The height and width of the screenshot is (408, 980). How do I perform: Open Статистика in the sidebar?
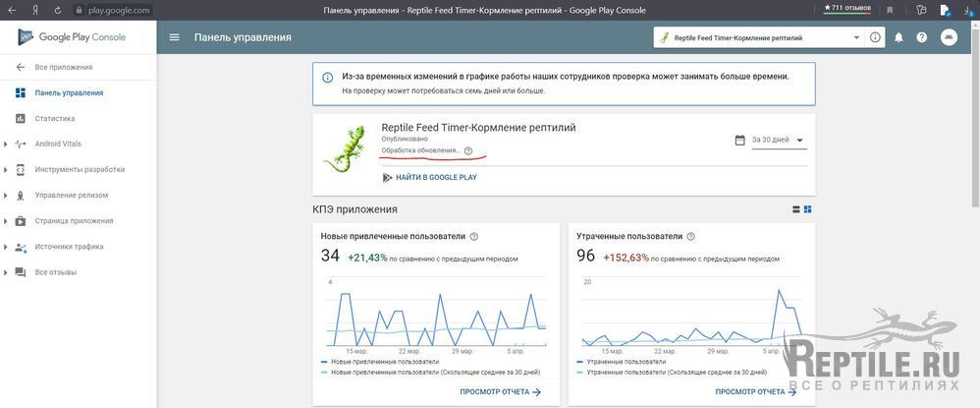click(54, 119)
